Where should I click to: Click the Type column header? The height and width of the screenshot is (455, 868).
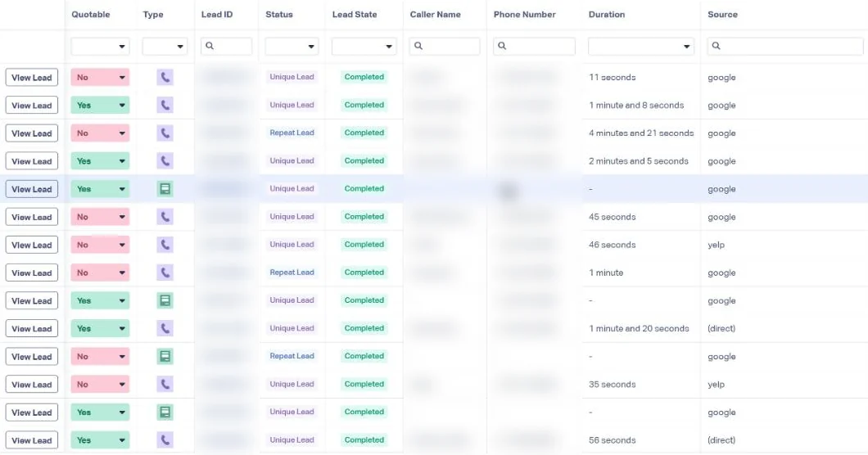coord(153,15)
